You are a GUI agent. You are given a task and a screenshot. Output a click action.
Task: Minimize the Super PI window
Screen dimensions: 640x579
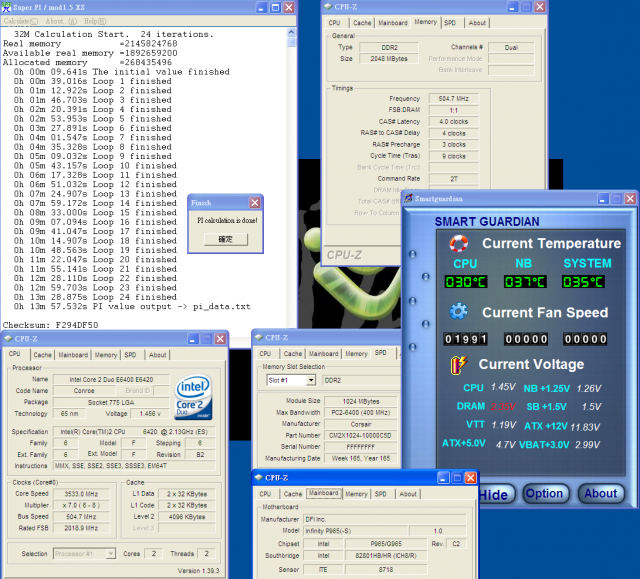tap(262, 7)
